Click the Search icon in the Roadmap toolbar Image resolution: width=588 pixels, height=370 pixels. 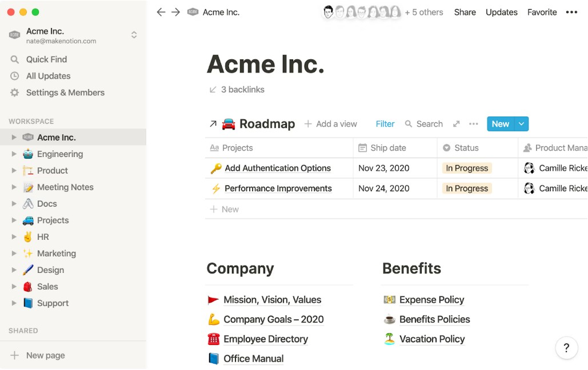pos(409,124)
